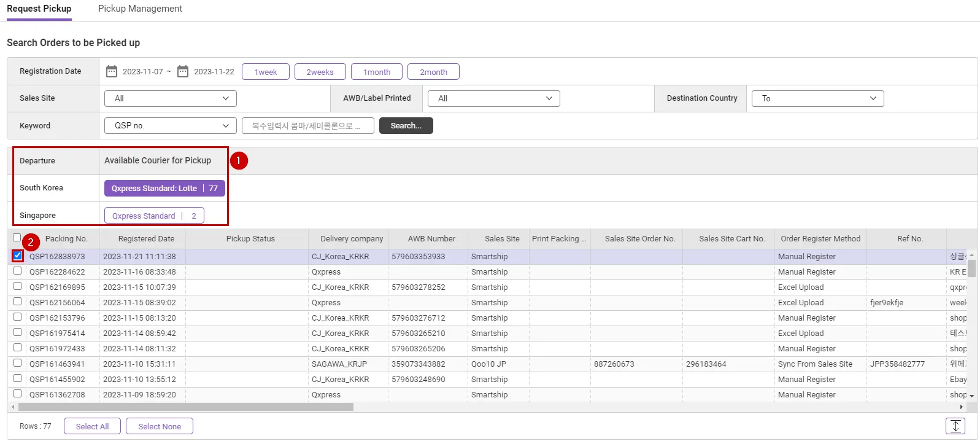Open the AWB/Label Printed dropdown

coord(494,98)
